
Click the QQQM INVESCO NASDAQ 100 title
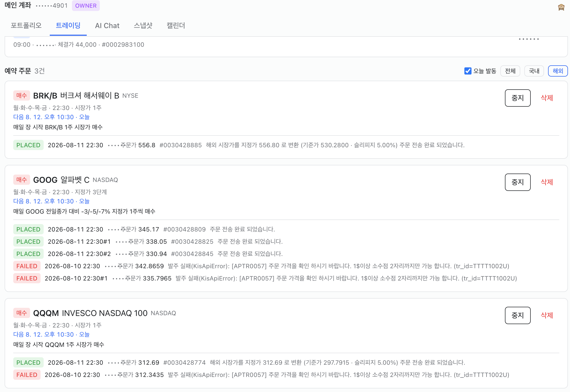click(90, 313)
